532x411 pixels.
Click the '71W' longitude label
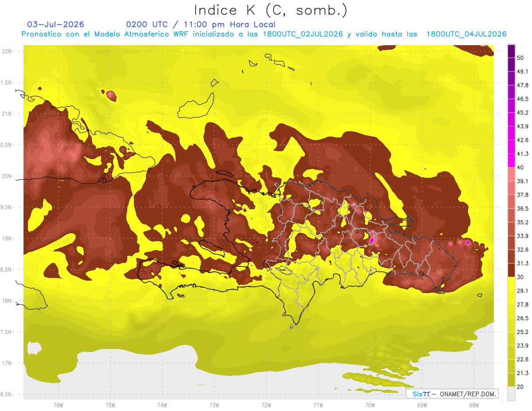pos(318,405)
